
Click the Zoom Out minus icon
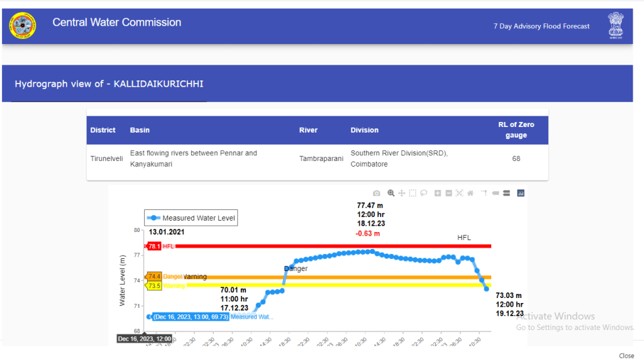pos(448,193)
